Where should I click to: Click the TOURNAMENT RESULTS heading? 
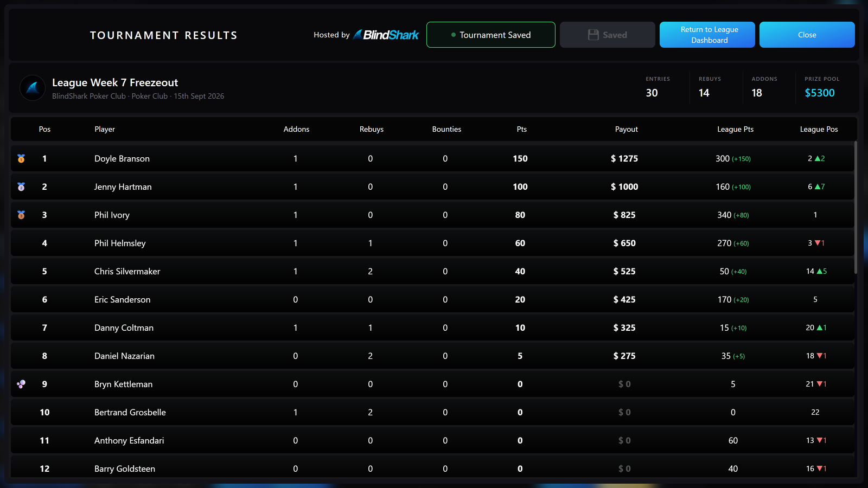point(164,35)
